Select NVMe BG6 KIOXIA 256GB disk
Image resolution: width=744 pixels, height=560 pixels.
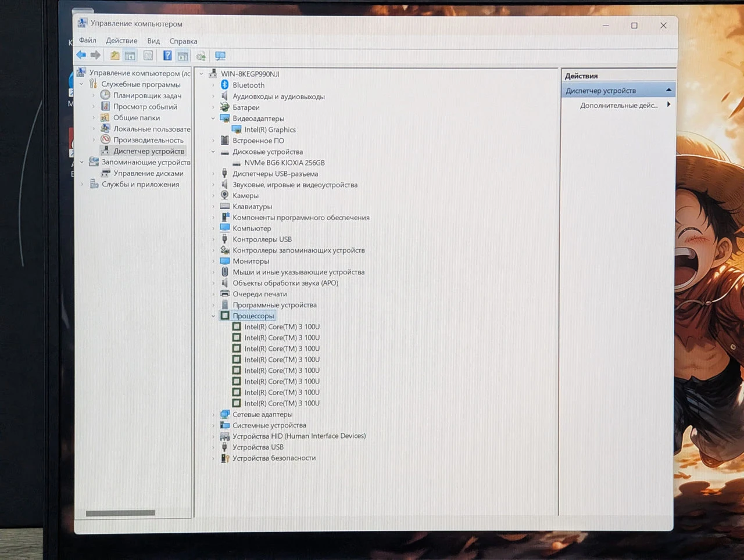[x=284, y=163]
